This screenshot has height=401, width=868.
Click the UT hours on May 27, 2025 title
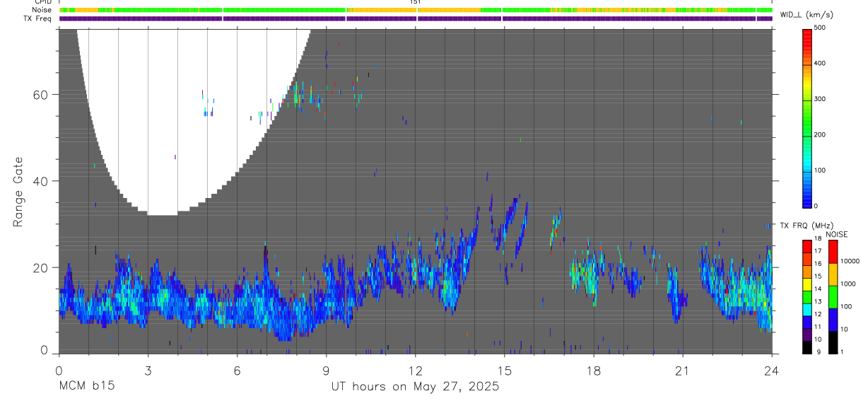(x=415, y=386)
